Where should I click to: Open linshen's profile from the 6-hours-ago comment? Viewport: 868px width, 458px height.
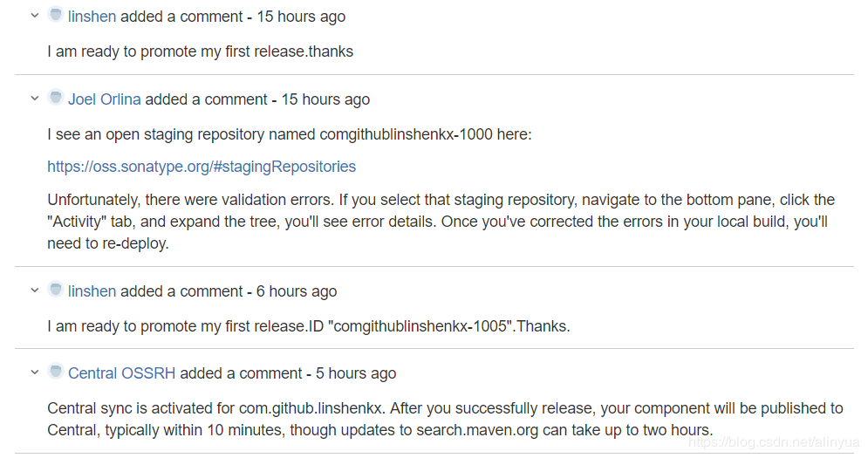pos(92,291)
